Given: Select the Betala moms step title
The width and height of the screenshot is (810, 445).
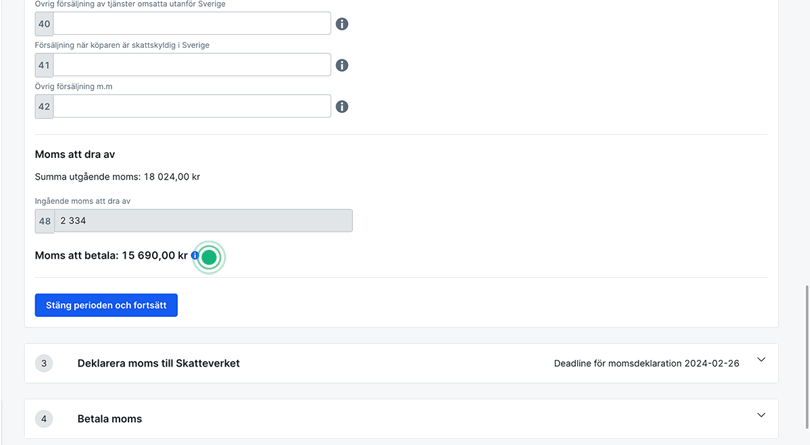Looking at the screenshot, I should click(109, 419).
